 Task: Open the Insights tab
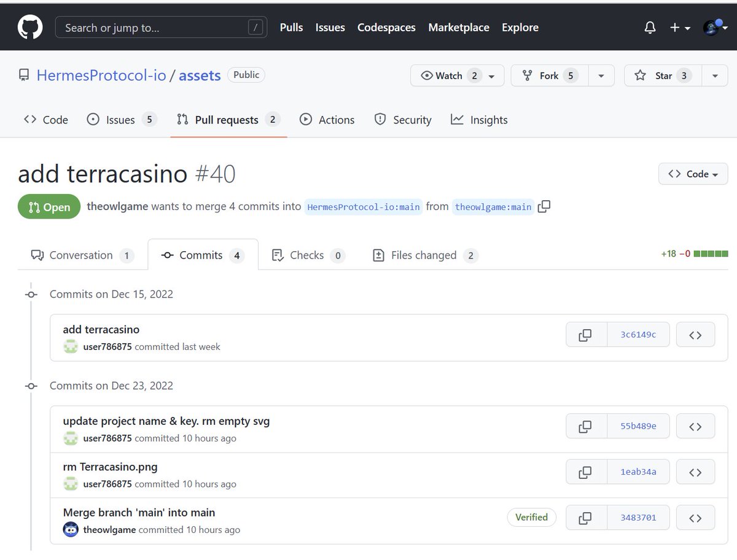click(479, 120)
